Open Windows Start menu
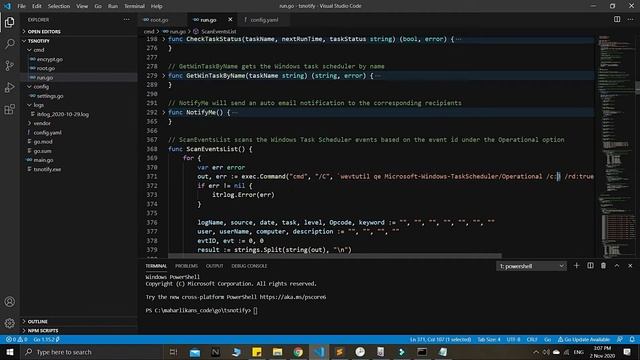 [10, 352]
